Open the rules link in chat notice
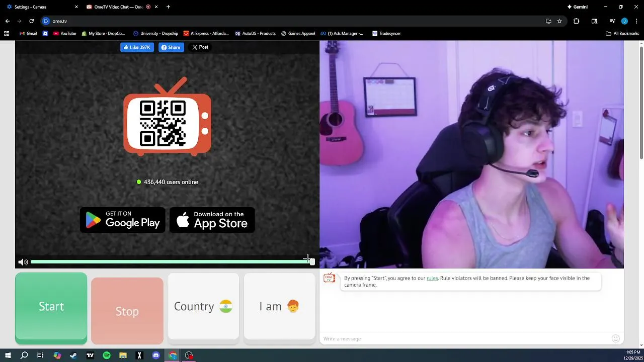Screen dimensions: 644x362 tap(432, 278)
